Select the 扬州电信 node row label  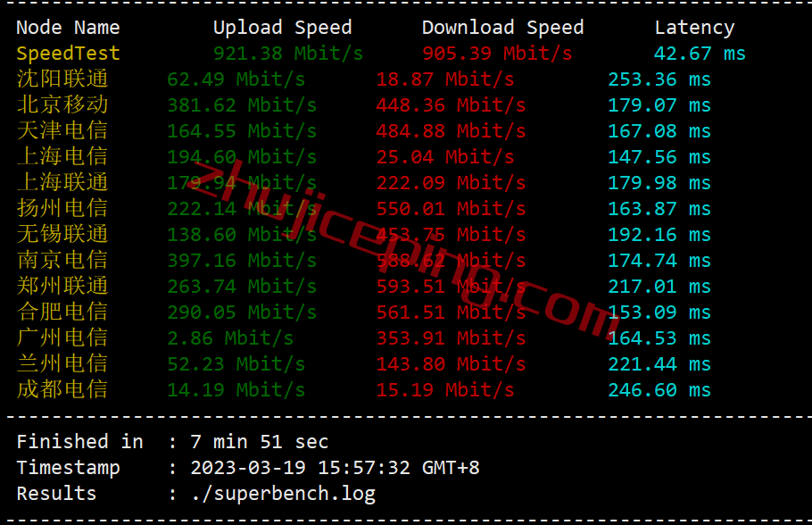62,208
